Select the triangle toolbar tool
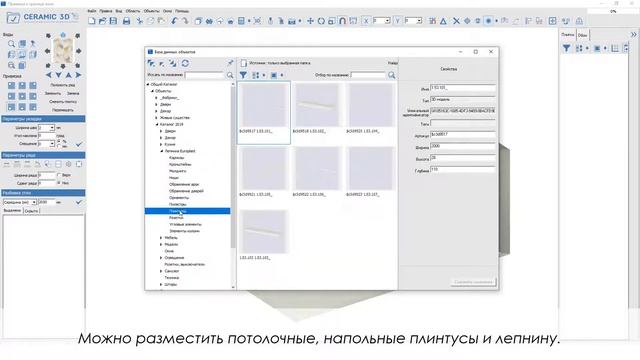The width and height of the screenshot is (640, 360). 443,21
